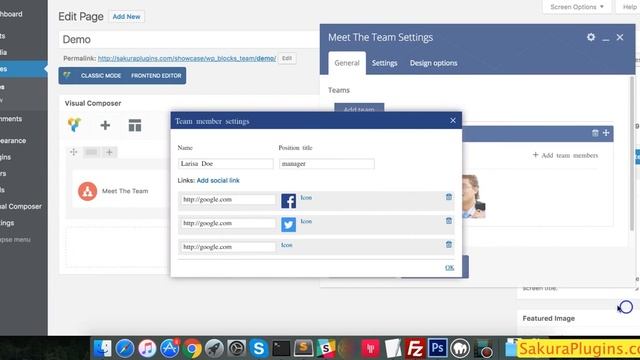Click the Demo page title field
Viewport: 640px width, 360px height.
[189, 40]
